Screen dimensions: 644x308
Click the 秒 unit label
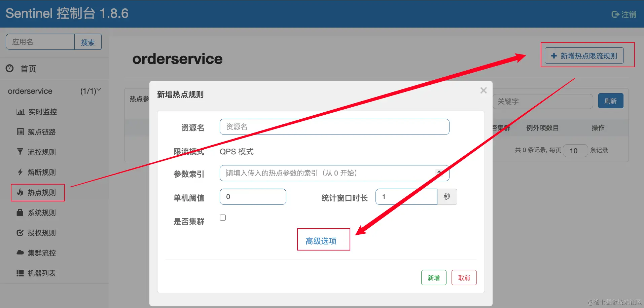tap(447, 197)
